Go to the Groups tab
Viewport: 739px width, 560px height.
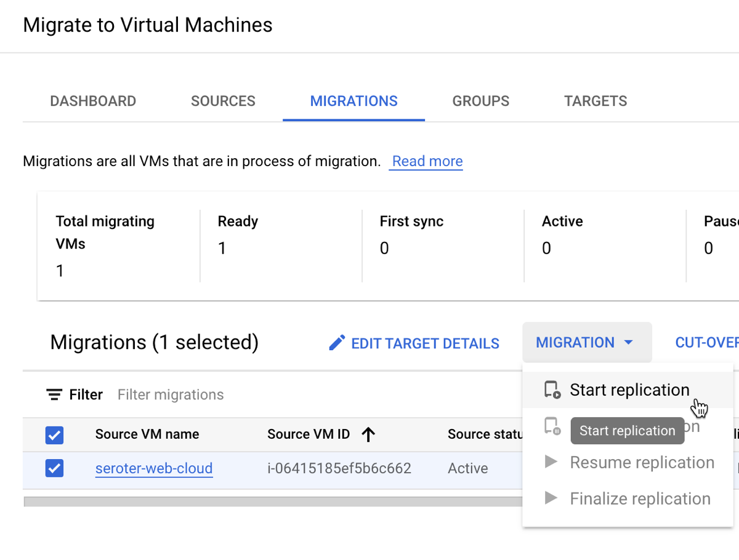(480, 102)
